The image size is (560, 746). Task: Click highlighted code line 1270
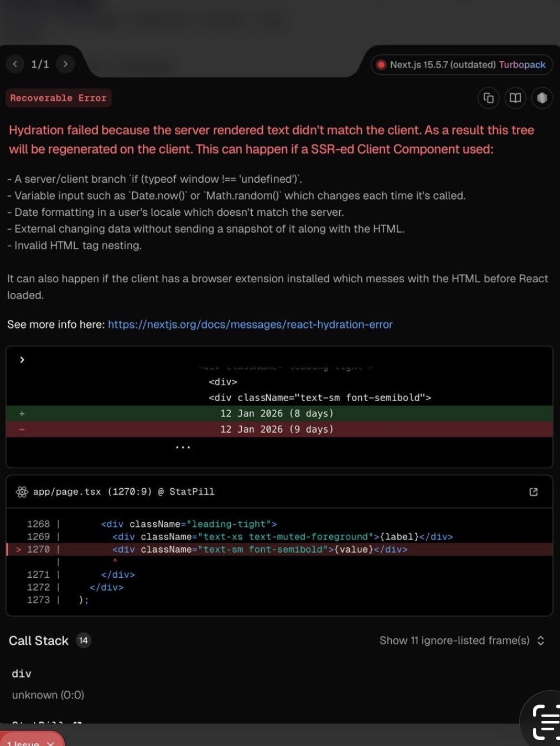pyautogui.click(x=260, y=550)
